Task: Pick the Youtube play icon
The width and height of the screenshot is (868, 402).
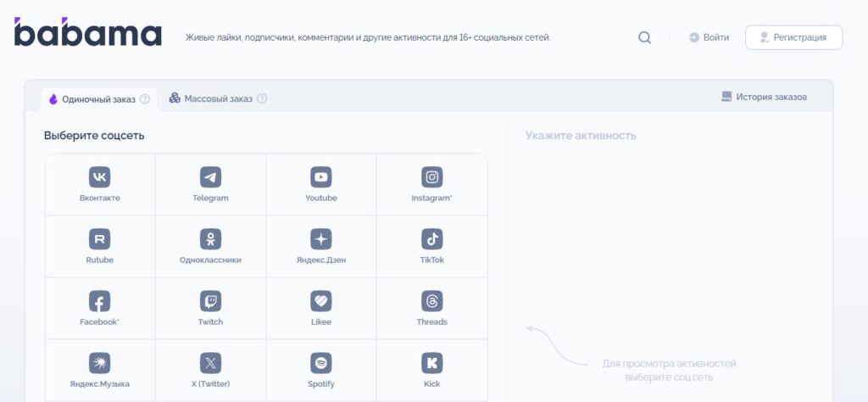Action: [321, 177]
